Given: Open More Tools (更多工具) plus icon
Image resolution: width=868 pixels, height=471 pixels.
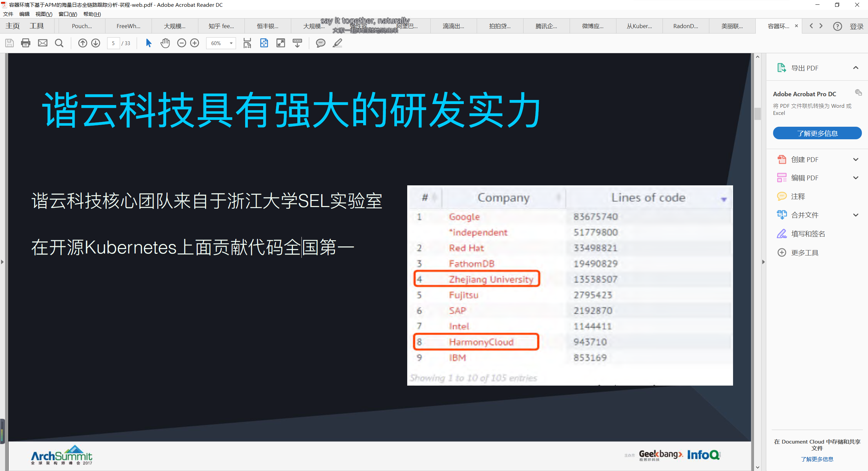Looking at the screenshot, I should 782,252.
